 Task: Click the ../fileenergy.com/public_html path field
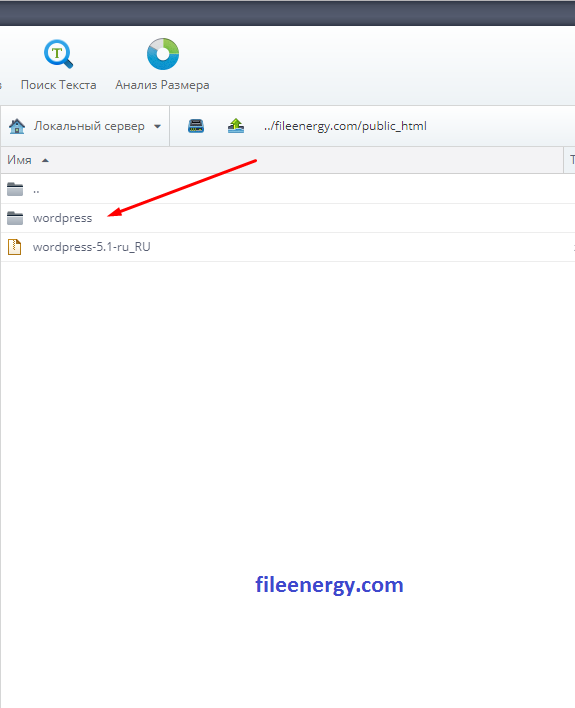[x=346, y=126]
